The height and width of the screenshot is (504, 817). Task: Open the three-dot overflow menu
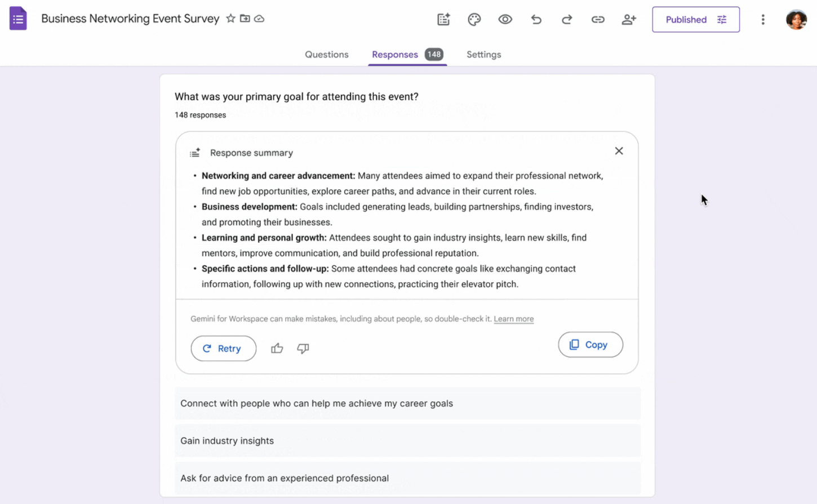762,19
